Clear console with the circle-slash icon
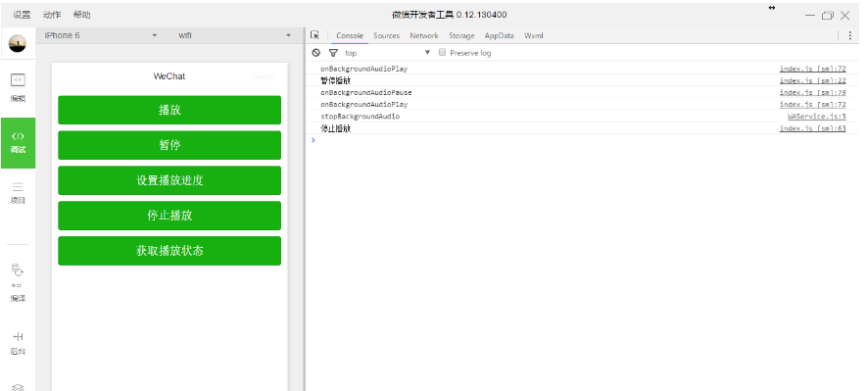 point(316,53)
